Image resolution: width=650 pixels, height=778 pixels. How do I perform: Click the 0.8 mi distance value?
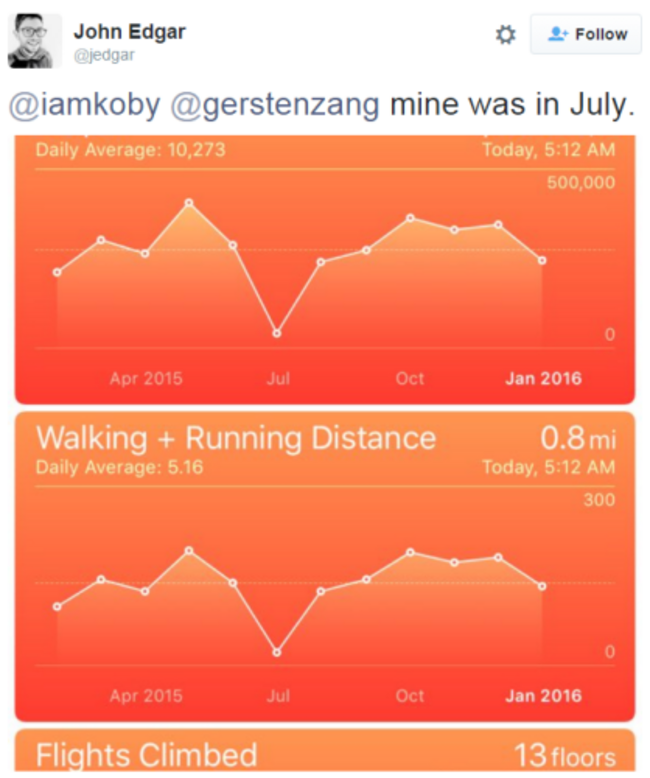578,438
